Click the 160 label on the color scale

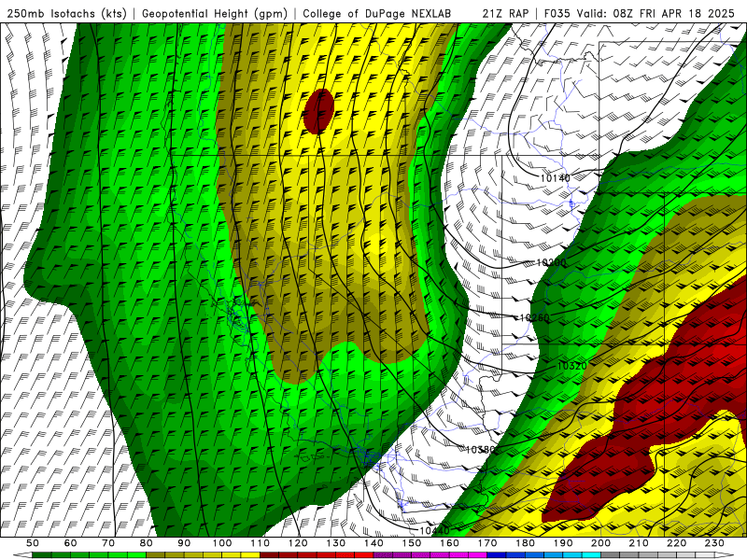450,543
